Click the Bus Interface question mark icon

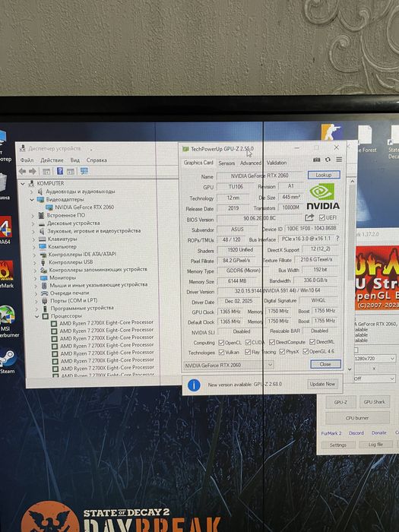(337, 239)
